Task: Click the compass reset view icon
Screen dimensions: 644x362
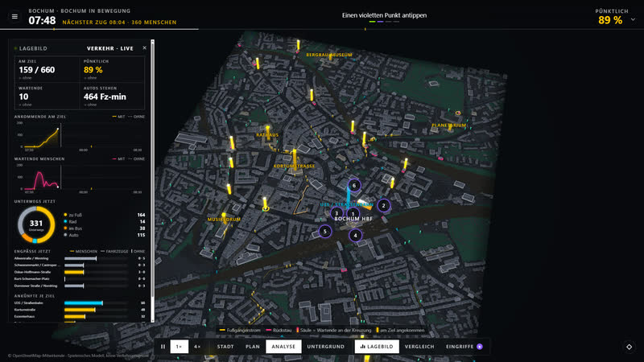Action: [630, 347]
